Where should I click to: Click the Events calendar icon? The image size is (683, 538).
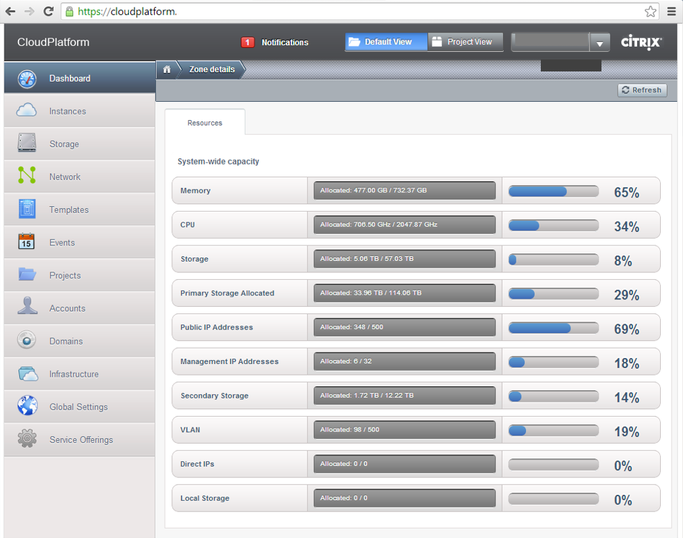(27, 241)
